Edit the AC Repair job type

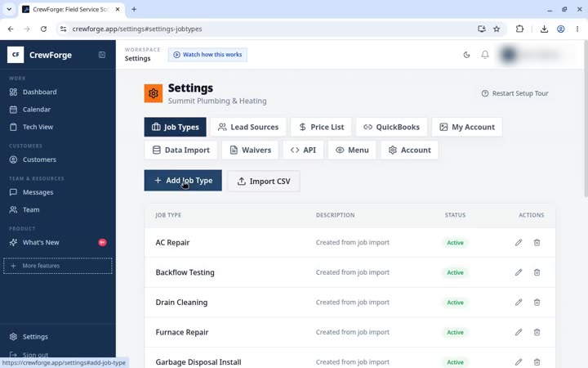(519, 243)
